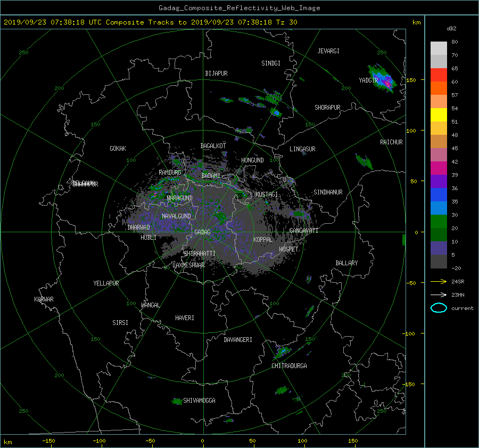This screenshot has height=448, width=479.
Task: Click the YADGIR city label
Action: pyautogui.click(x=368, y=80)
